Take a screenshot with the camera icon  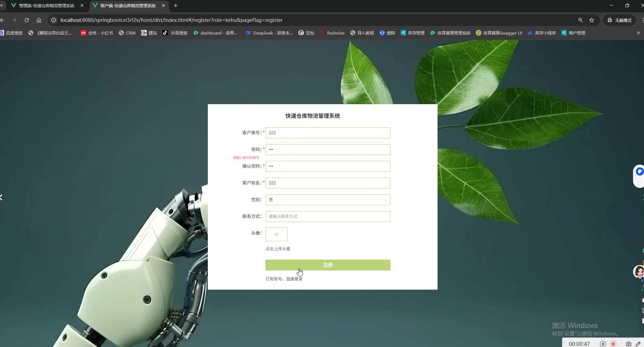click(x=628, y=344)
